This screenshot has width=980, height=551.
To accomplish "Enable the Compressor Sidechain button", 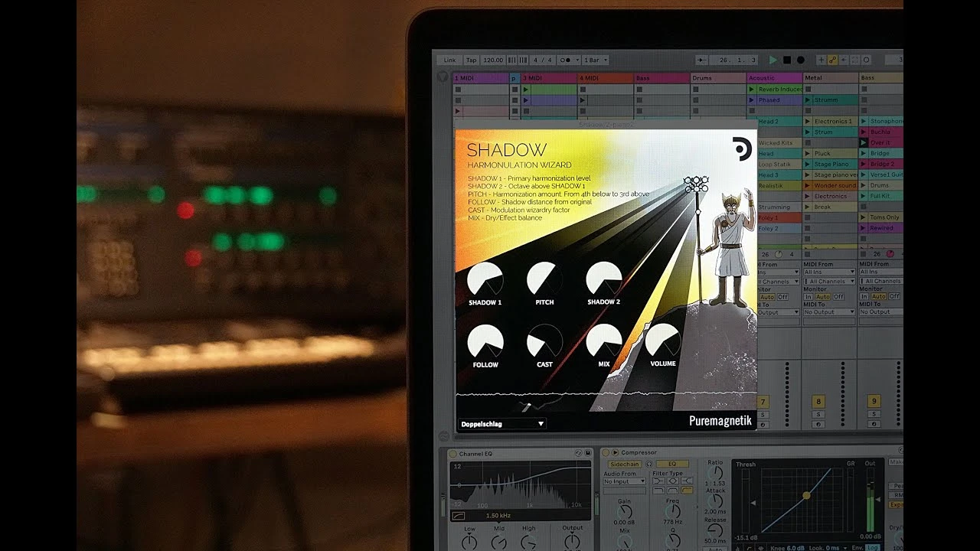I will (x=625, y=464).
